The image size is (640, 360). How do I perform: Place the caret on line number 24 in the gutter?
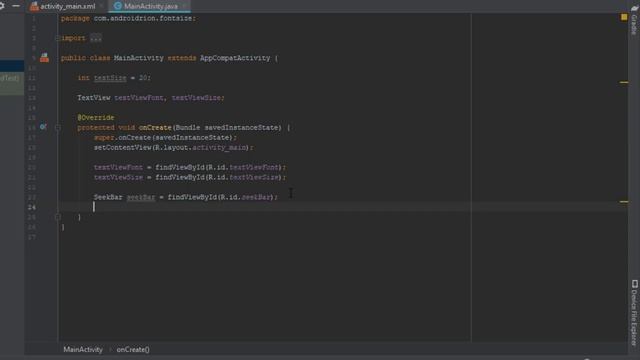[x=32, y=207]
